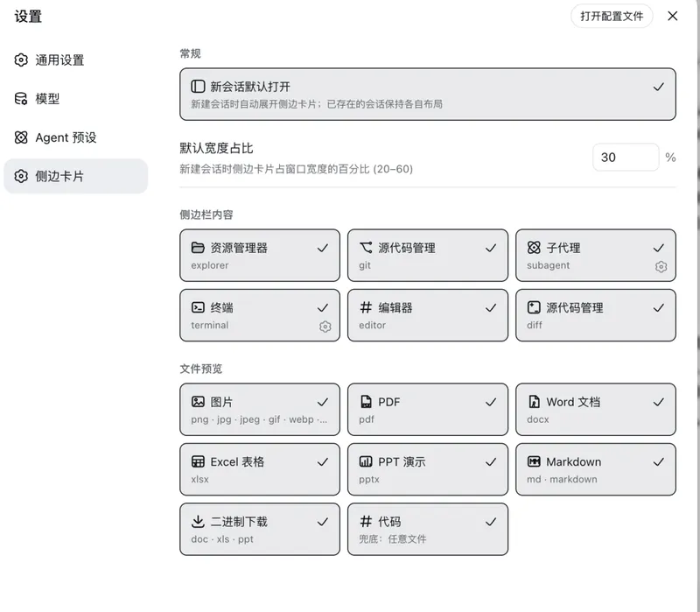Uncheck the Word 文档 preview checkmark
Screen dimensions: 700x612
click(659, 402)
